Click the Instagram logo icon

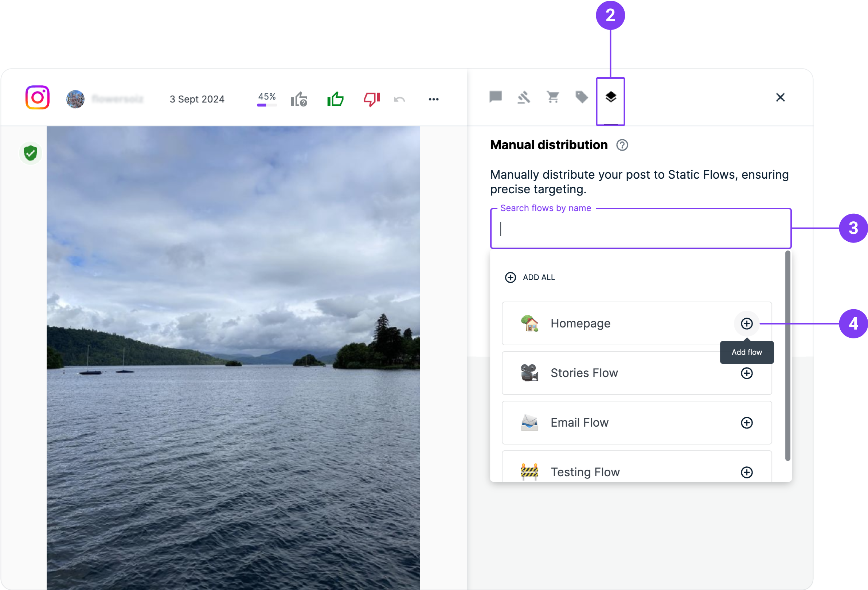tap(37, 97)
